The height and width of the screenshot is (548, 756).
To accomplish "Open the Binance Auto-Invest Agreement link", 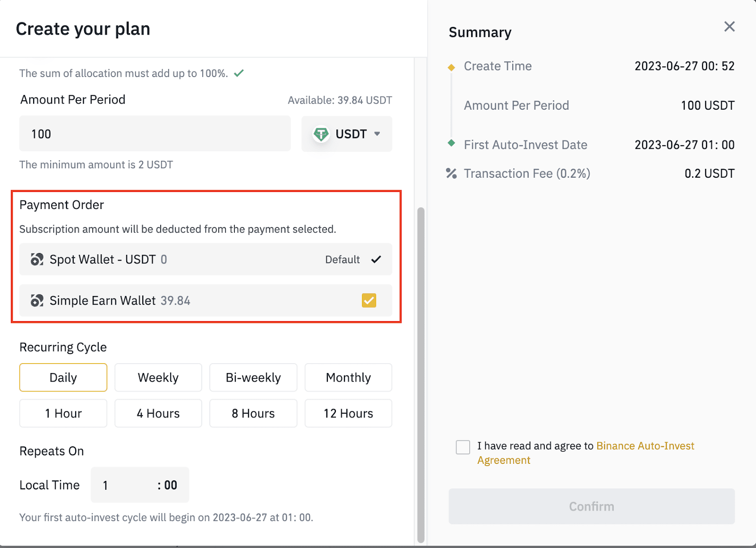I will tap(586, 453).
